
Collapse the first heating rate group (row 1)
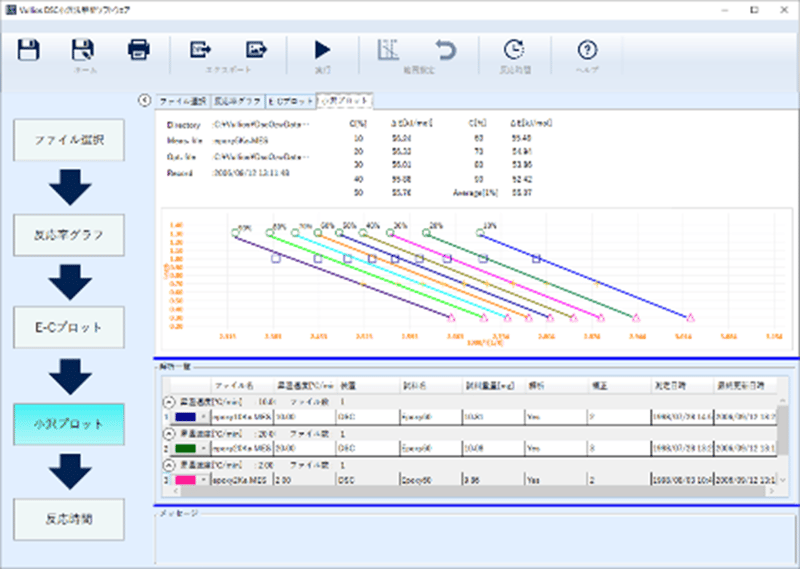coord(169,402)
